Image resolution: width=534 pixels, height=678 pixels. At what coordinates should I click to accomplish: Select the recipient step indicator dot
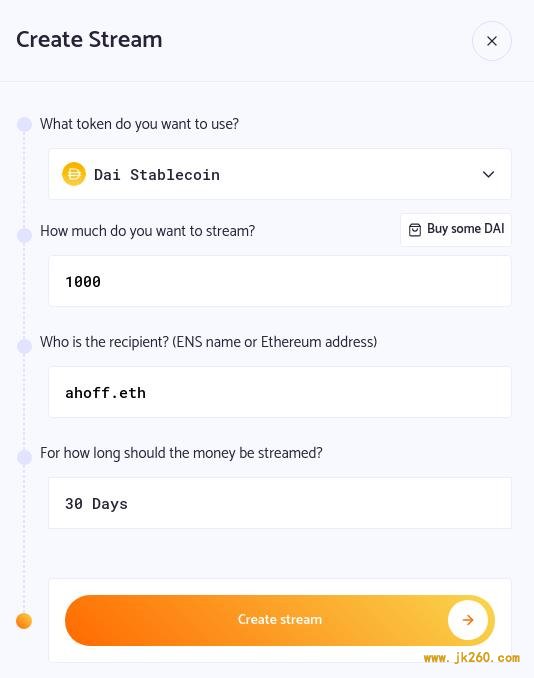pos(24,346)
